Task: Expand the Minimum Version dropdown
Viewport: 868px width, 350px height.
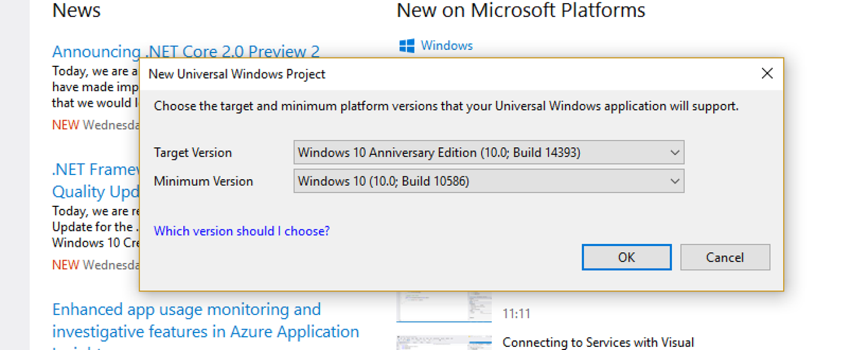Action: [x=675, y=181]
